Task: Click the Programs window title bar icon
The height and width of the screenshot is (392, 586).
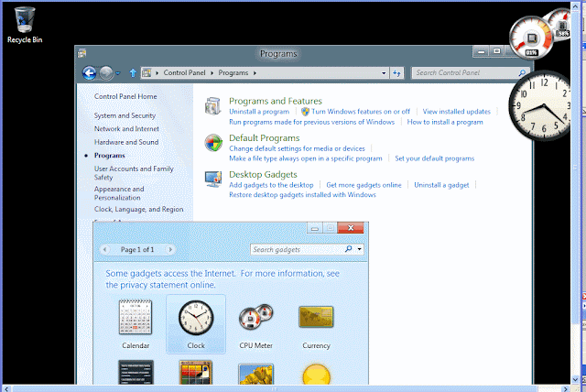Action: coord(82,54)
